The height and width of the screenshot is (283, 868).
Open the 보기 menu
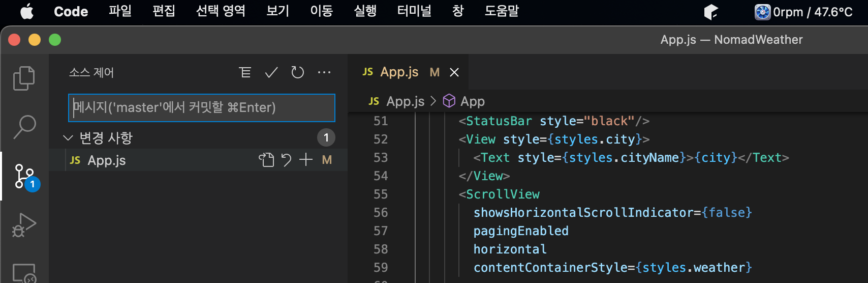(x=278, y=11)
